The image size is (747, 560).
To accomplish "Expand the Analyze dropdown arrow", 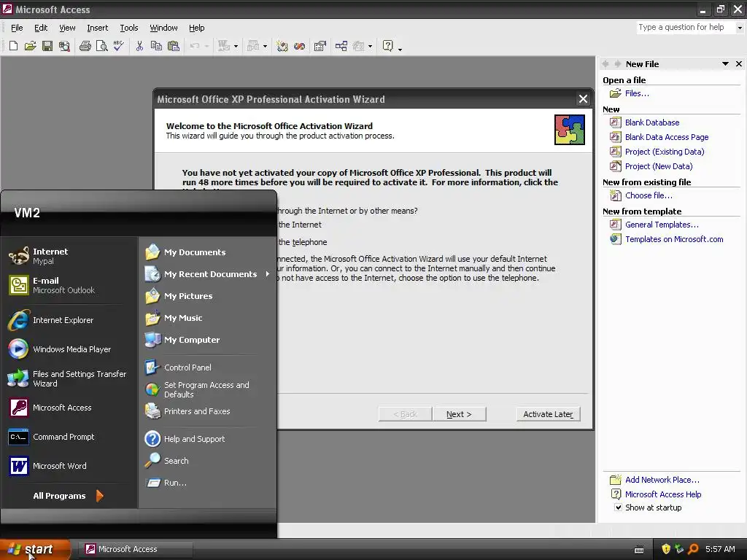I will [x=265, y=46].
